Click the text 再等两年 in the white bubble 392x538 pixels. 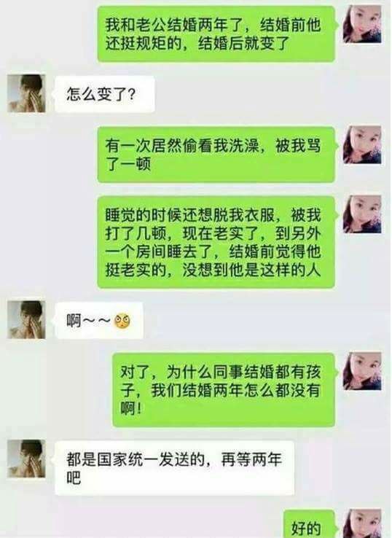click(251, 459)
